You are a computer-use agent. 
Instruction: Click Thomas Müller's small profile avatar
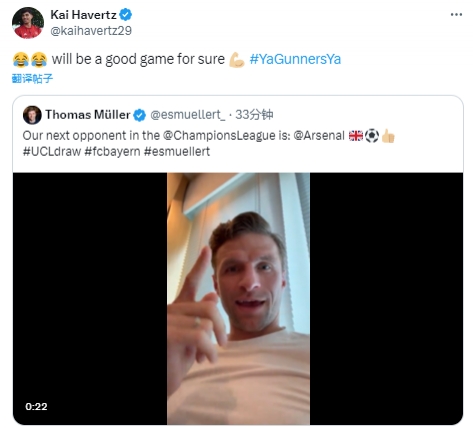point(32,115)
